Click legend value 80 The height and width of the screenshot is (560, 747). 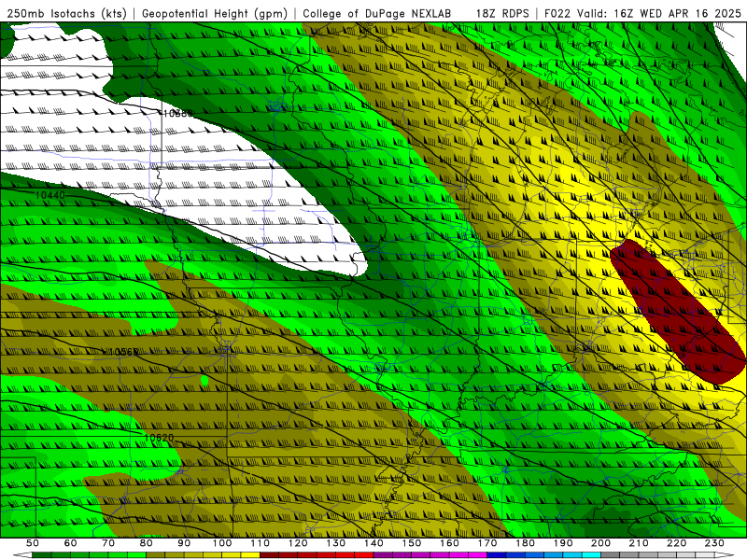tap(147, 543)
